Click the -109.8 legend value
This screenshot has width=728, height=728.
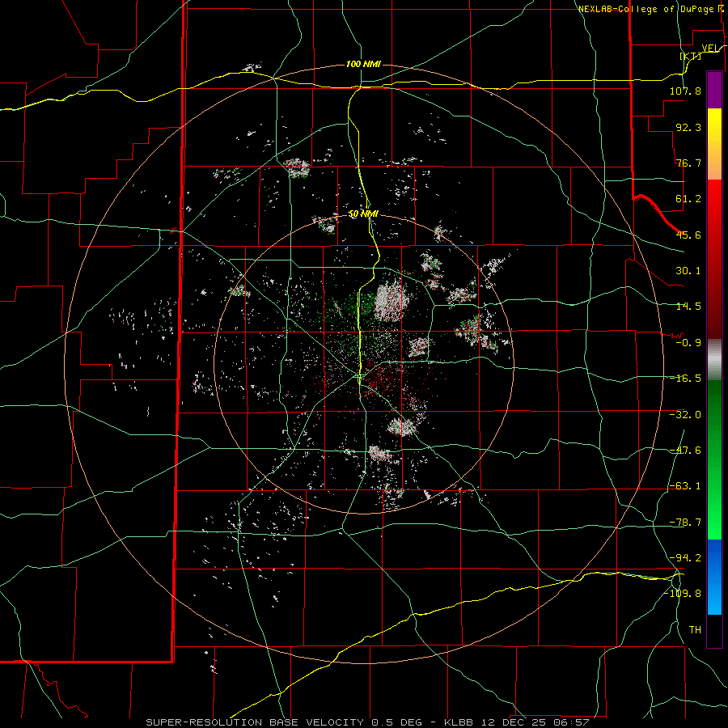[683, 594]
